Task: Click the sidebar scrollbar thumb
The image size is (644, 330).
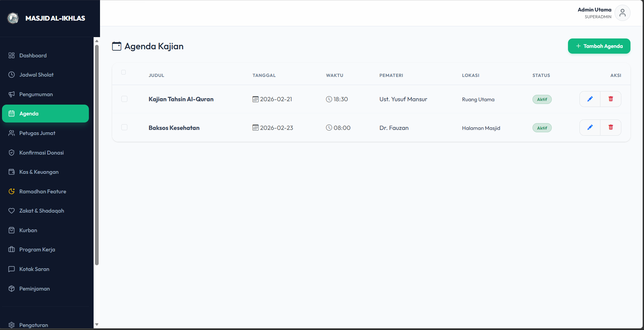Action: [97, 155]
